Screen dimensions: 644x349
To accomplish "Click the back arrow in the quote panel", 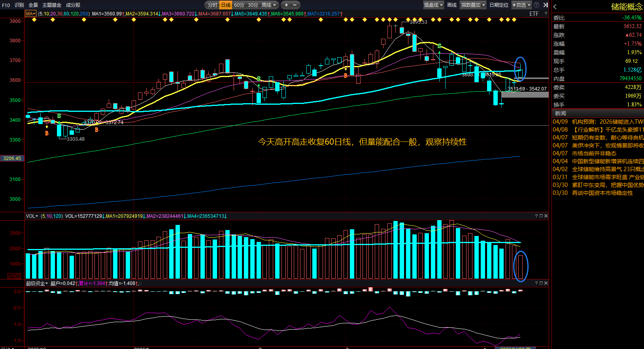I will pyautogui.click(x=555, y=7).
